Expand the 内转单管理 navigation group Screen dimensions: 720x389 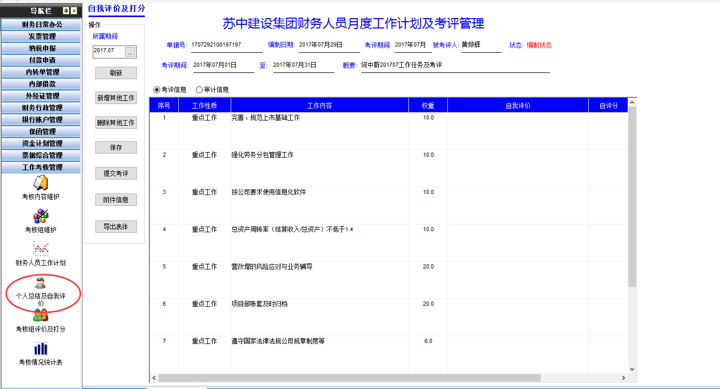41,72
